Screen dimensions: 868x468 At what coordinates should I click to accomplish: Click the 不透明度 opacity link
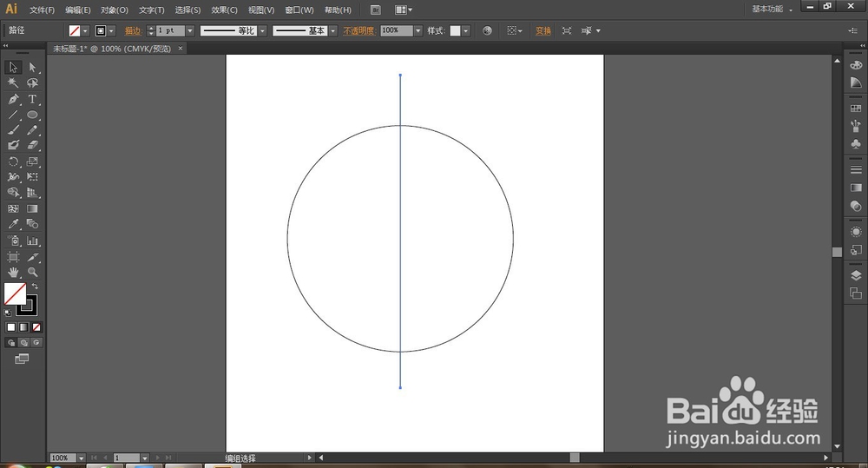tap(359, 31)
